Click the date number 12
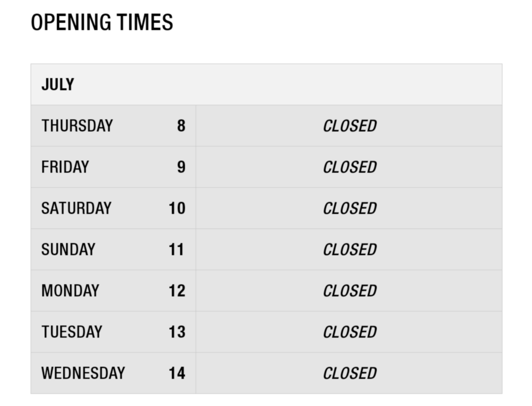This screenshot has width=532, height=406. [177, 291]
